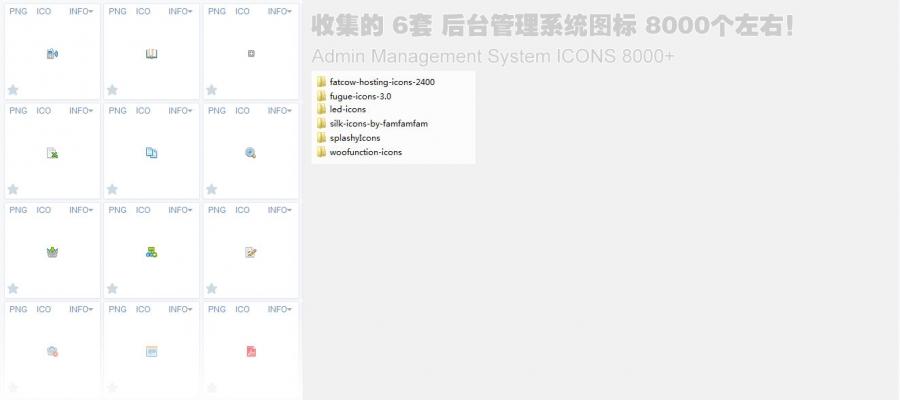
Task: Expand INFO menu on plus-square card
Action: [280, 11]
